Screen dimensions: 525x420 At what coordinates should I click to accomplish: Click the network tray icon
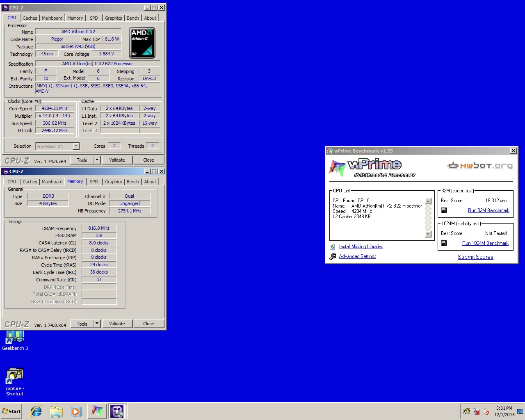[x=476, y=411]
